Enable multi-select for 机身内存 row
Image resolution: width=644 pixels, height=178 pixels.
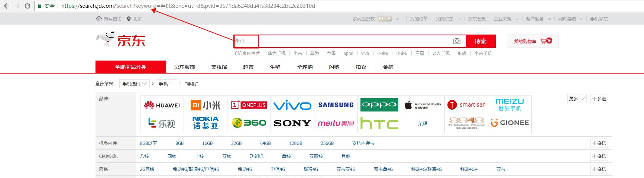599,143
